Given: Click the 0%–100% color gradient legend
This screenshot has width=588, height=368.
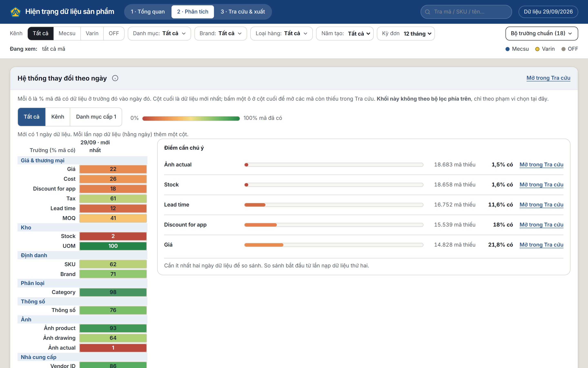Looking at the screenshot, I should [x=191, y=118].
